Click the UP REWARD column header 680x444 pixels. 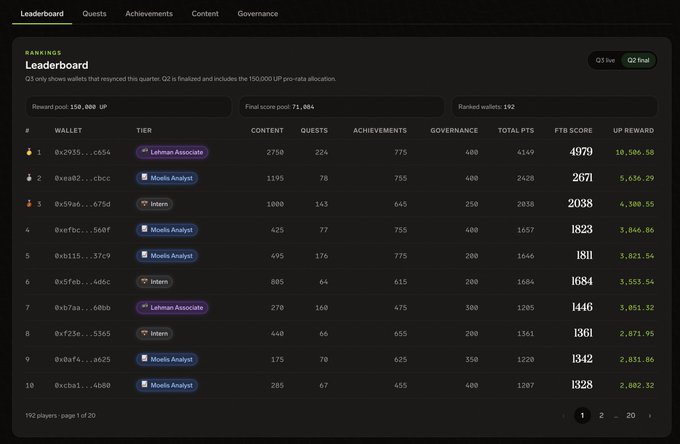tap(633, 131)
